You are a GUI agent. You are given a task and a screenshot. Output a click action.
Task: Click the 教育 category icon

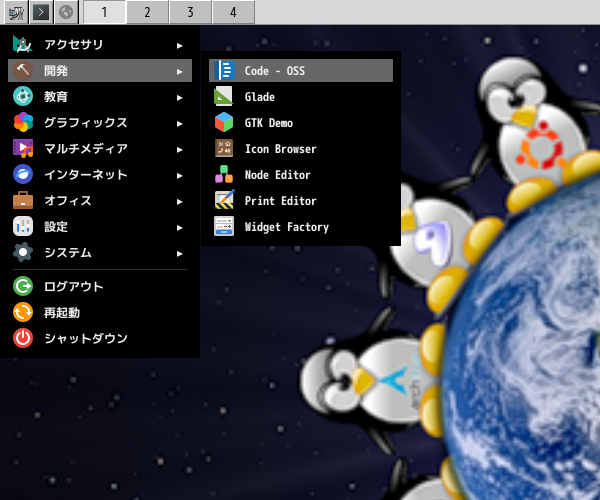point(23,96)
